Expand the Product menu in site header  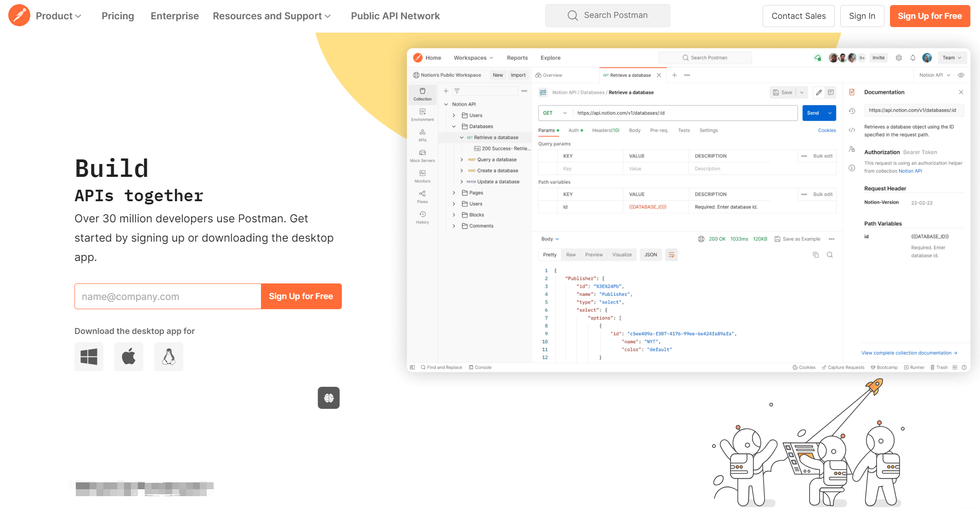coord(58,16)
